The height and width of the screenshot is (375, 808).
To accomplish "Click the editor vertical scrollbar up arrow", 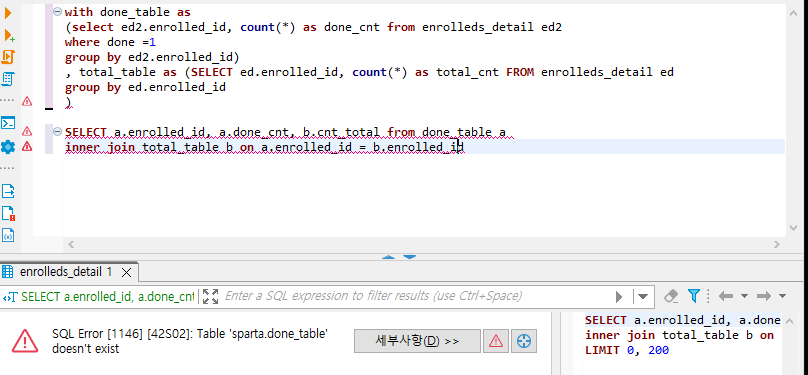I will (794, 13).
